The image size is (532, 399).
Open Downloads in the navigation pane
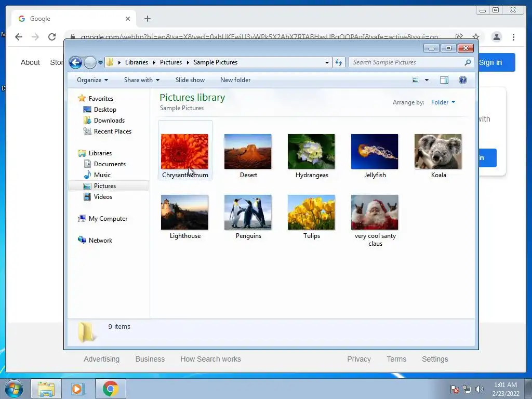pos(109,121)
